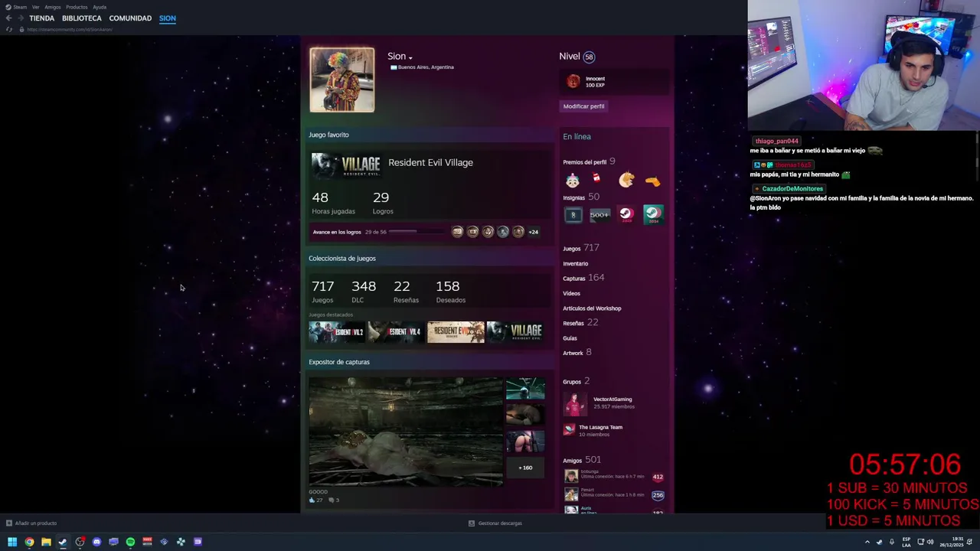Open the Artwork 8 link

coord(577,353)
